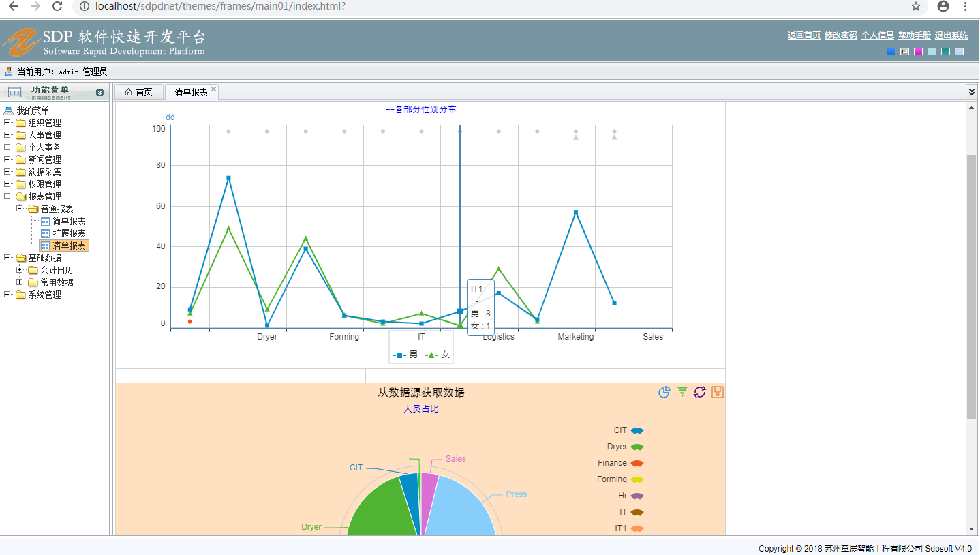Switch chart to funnel type icon
This screenshot has height=555, width=980.
(682, 392)
